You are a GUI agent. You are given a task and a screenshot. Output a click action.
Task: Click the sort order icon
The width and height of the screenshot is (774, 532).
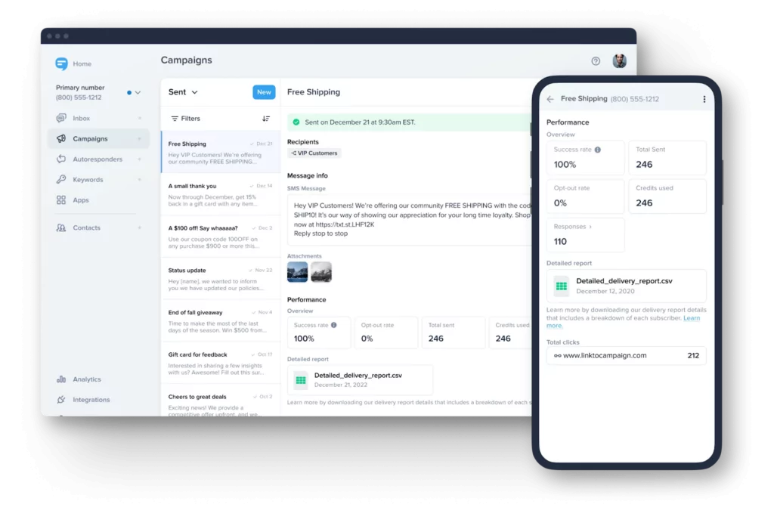(265, 119)
